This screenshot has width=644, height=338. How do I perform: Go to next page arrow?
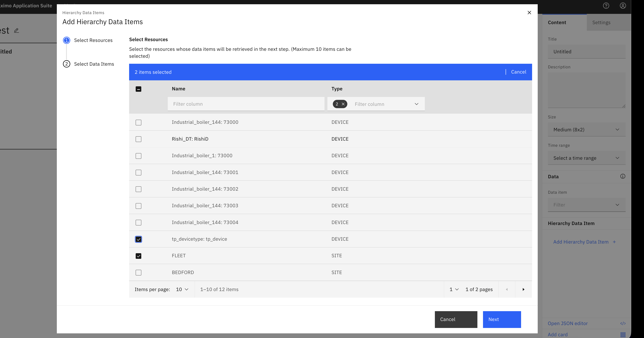[524, 289]
